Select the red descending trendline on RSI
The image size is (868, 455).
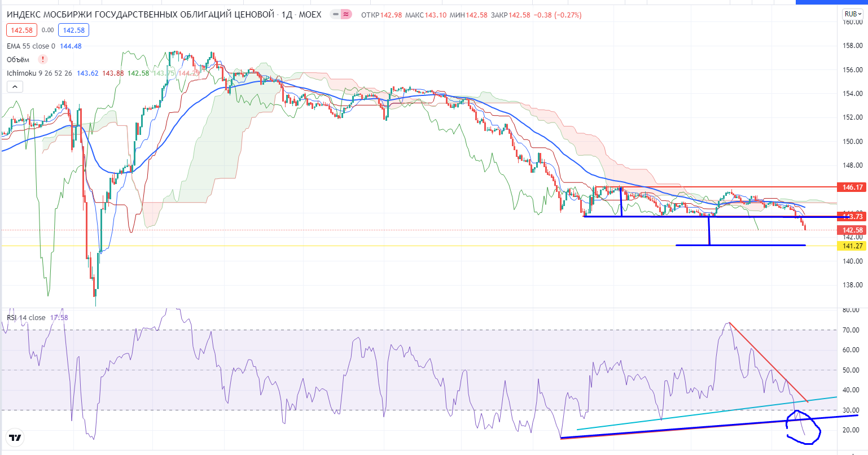768,362
